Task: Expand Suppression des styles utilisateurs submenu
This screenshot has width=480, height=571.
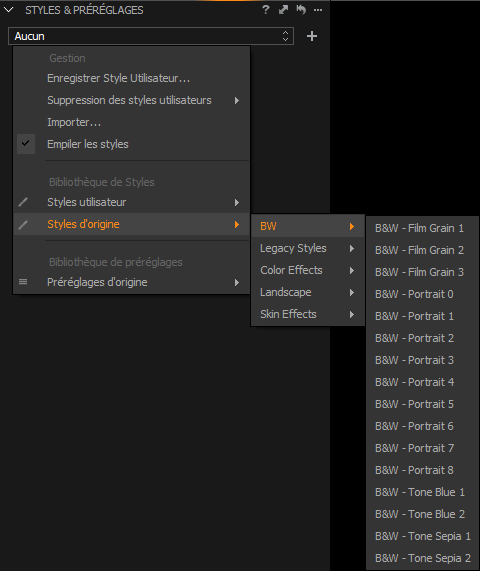Action: 131,100
